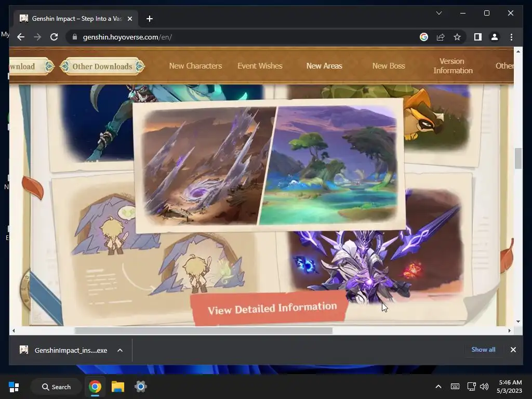Bookmark this page with the star icon
Screen dimensions: 532x399
pos(457,37)
